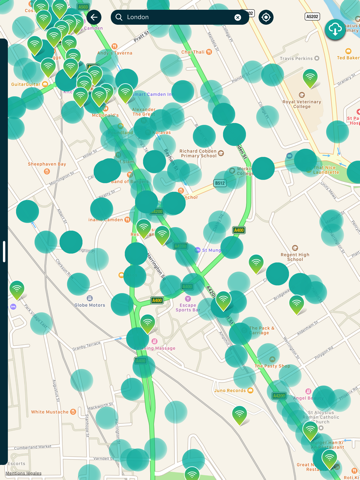Tap Andy's Taverna restaurant icon

pyautogui.click(x=114, y=46)
